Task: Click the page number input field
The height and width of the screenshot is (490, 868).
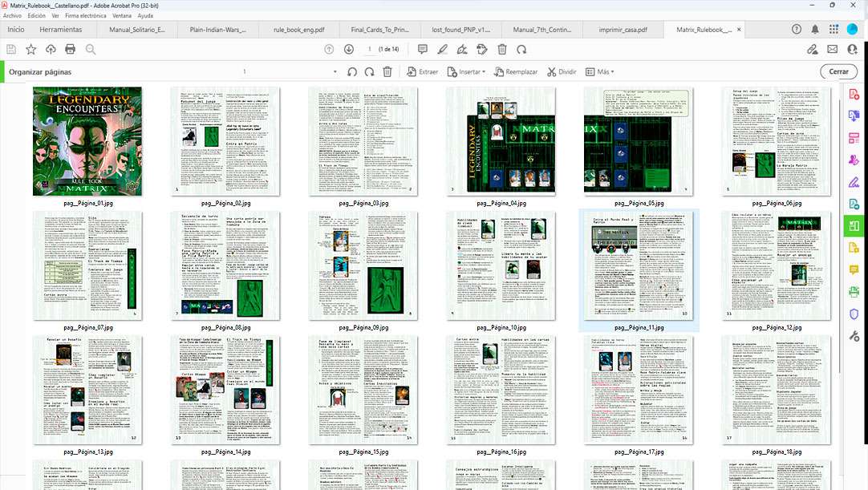Action: 368,50
